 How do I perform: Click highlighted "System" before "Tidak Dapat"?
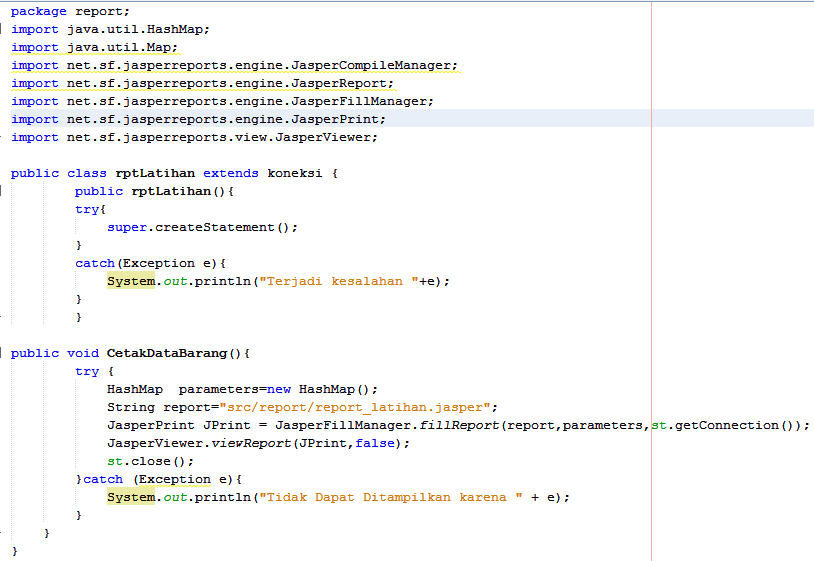coord(131,497)
